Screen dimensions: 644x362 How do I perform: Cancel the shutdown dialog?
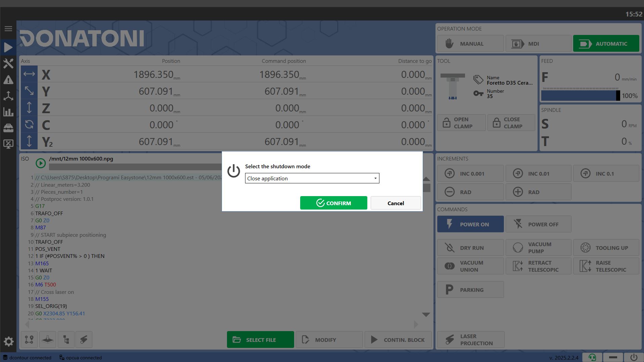click(396, 203)
